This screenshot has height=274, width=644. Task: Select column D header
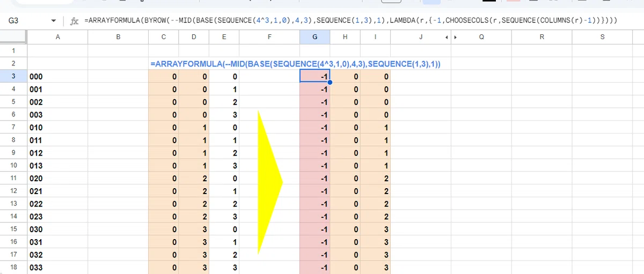[194, 37]
